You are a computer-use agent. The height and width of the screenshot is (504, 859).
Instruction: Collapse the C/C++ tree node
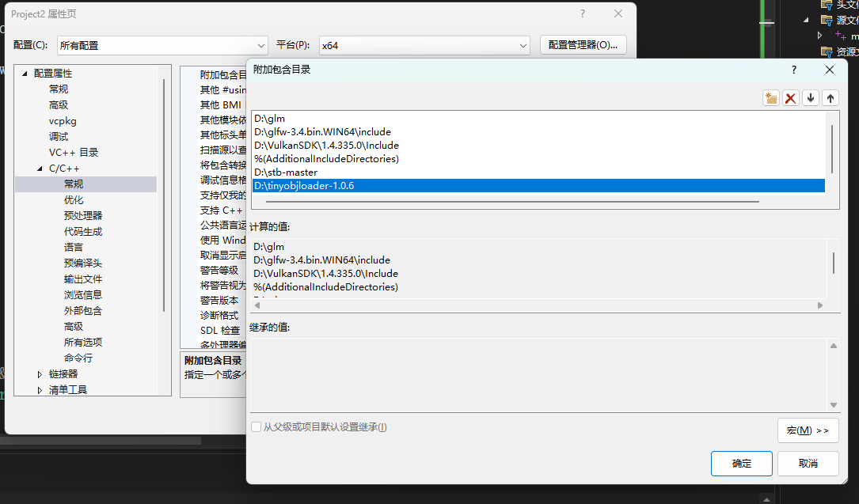pos(40,169)
